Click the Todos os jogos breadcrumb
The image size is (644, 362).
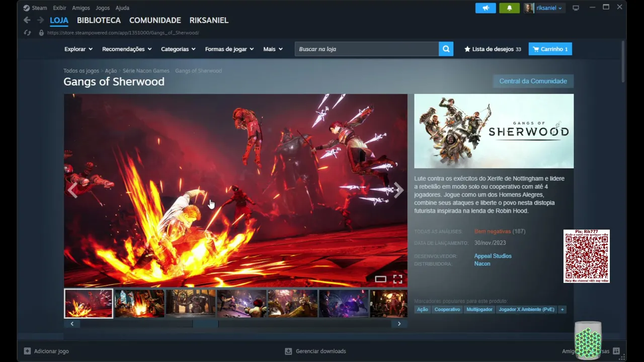pos(81,71)
